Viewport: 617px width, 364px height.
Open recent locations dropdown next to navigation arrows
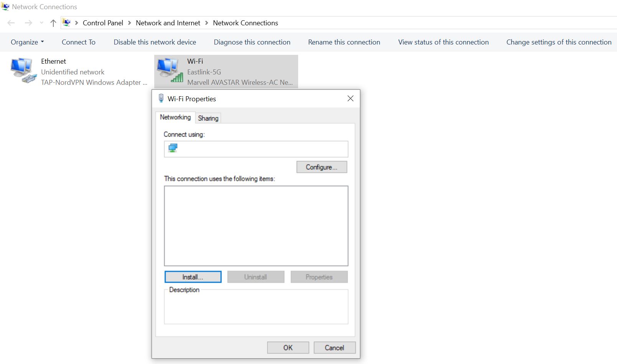coord(41,23)
